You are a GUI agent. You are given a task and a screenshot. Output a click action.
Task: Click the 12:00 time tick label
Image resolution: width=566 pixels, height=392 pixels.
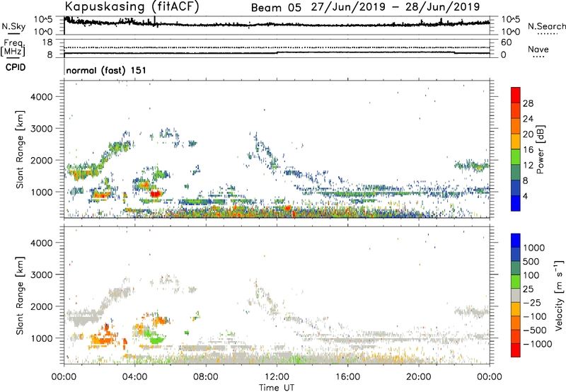[277, 377]
